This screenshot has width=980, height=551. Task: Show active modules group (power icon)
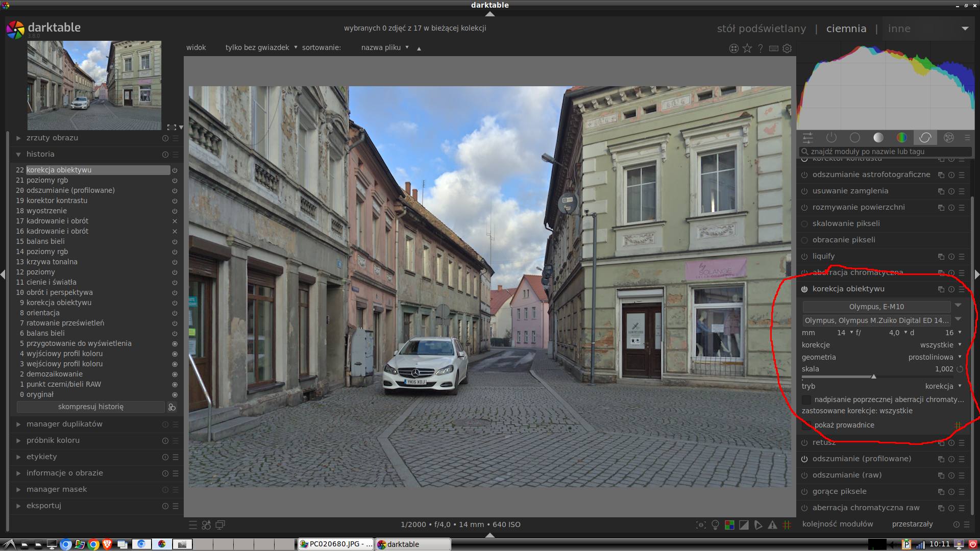pos(831,138)
